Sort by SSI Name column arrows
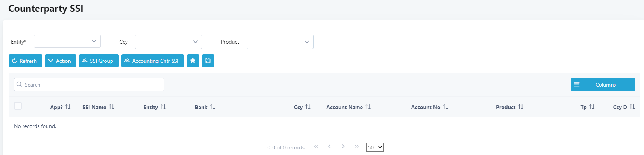This screenshot has height=155, width=644. 112,107
